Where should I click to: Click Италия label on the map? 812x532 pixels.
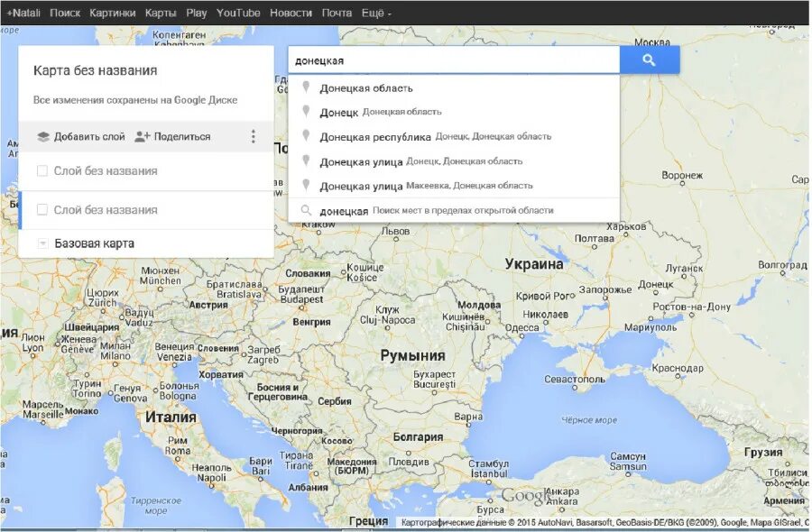tap(171, 417)
